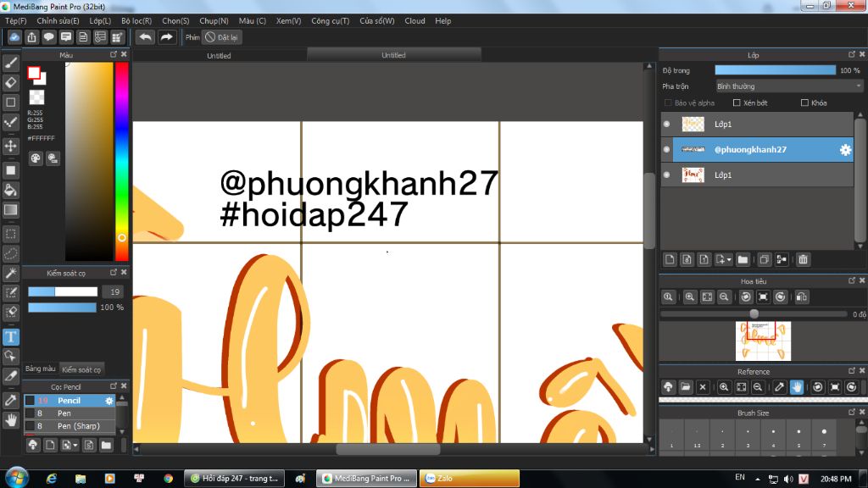Open the color palette icon in Màu panel
Viewport: 868px width, 488px height.
[x=36, y=158]
